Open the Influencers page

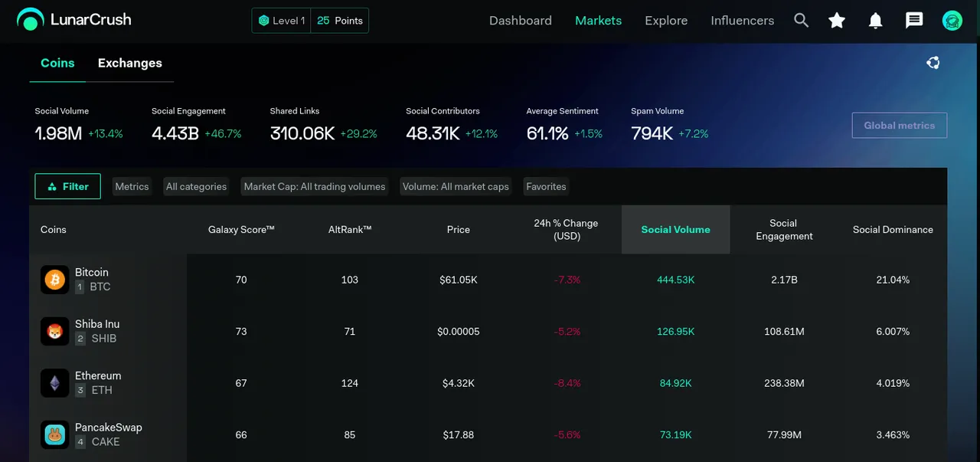click(x=743, y=21)
